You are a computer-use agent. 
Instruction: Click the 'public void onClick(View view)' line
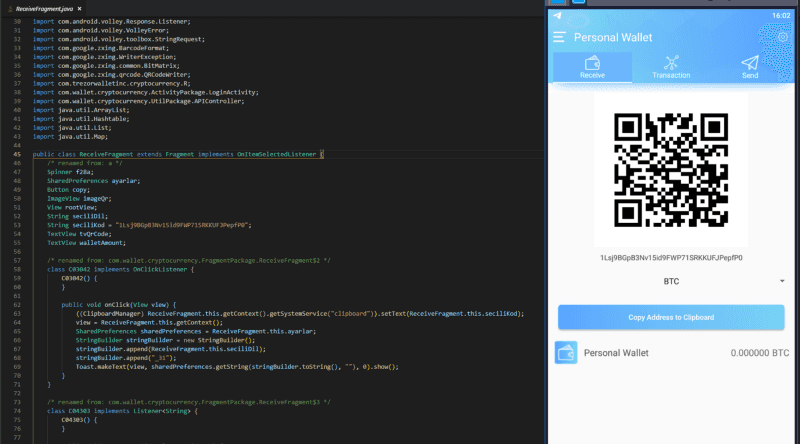tap(118, 305)
